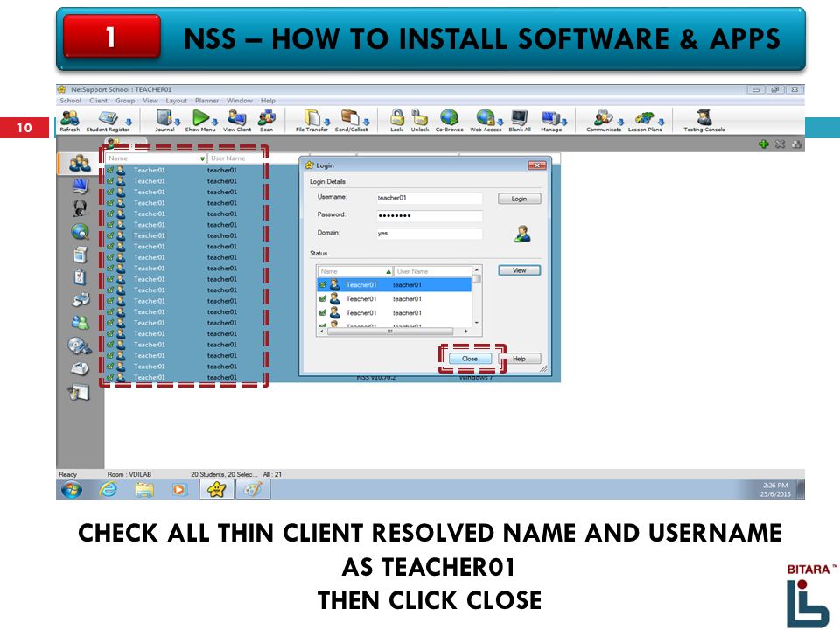Image resolution: width=840 pixels, height=630 pixels.
Task: Open the Layout menu
Action: 176,101
